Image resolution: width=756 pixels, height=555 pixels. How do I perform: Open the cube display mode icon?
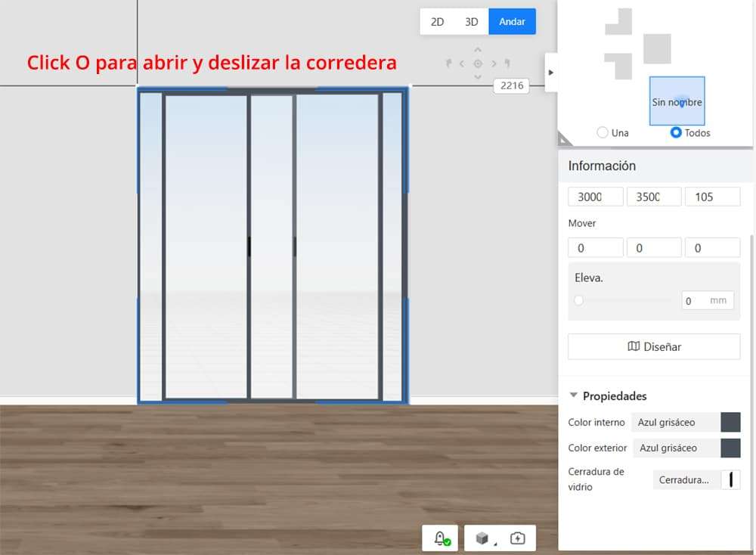482,538
